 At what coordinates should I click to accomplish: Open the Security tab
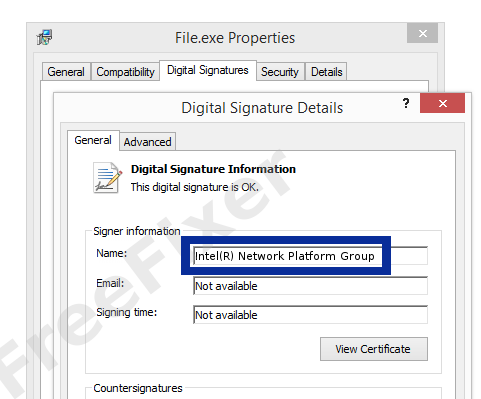tap(280, 72)
